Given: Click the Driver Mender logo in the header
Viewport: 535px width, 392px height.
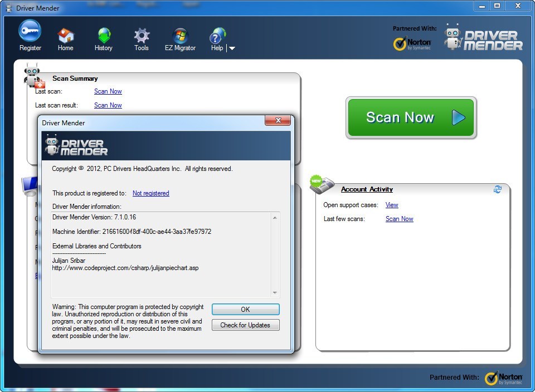Looking at the screenshot, I should point(483,37).
